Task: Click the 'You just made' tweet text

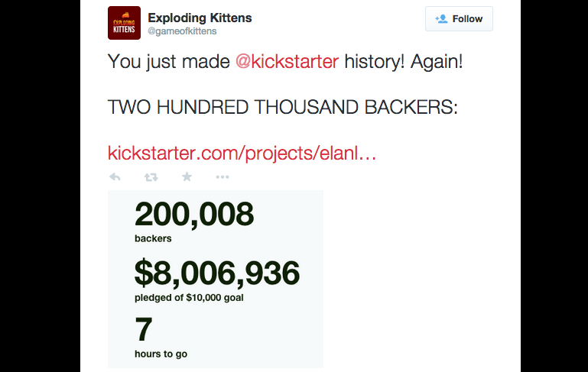Action: coord(169,61)
